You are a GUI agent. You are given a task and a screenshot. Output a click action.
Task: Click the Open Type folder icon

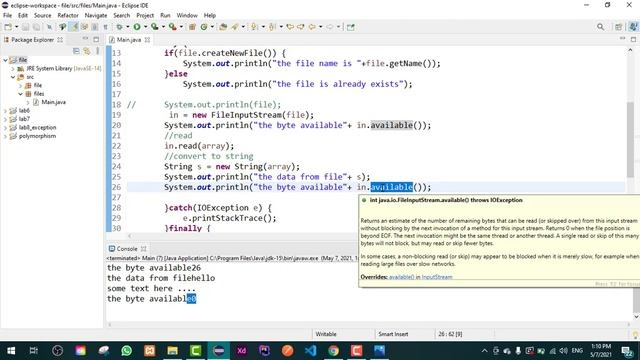[223, 27]
